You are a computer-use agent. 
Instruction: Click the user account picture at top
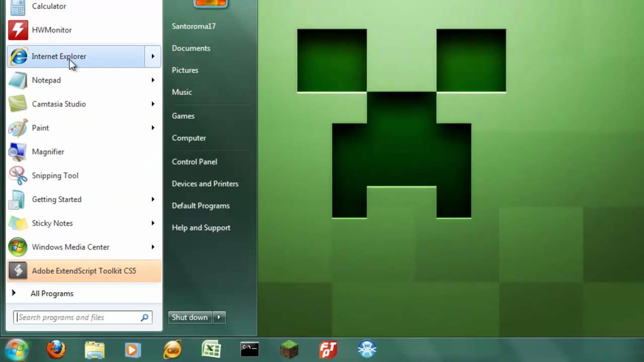click(211, 3)
